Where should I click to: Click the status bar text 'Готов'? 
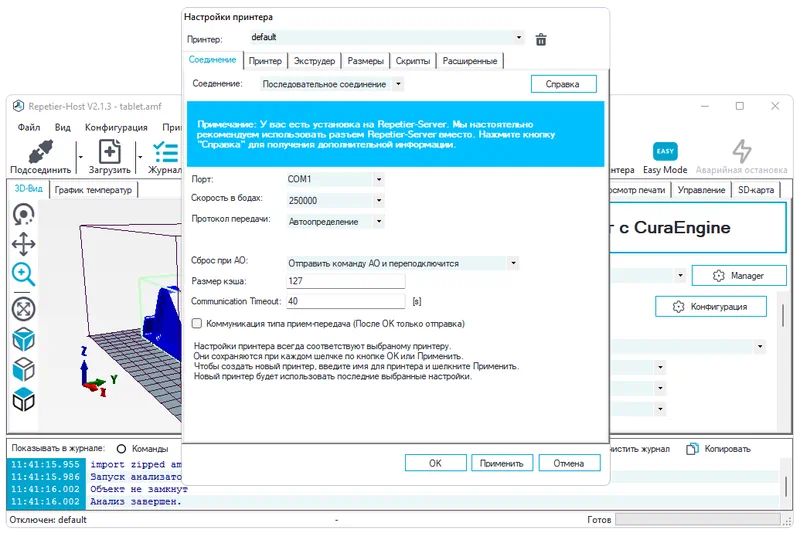[599, 520]
